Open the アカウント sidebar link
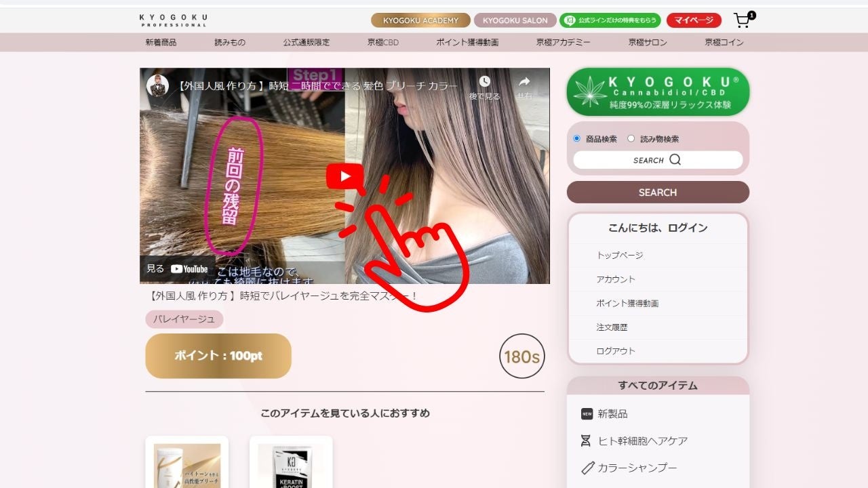Screen dimensions: 868x488 (x=616, y=279)
